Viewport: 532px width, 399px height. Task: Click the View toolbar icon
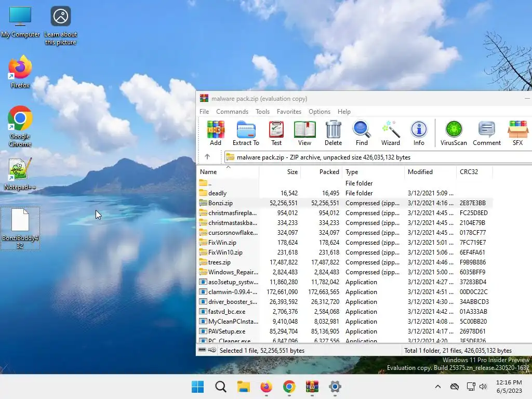[304, 133]
